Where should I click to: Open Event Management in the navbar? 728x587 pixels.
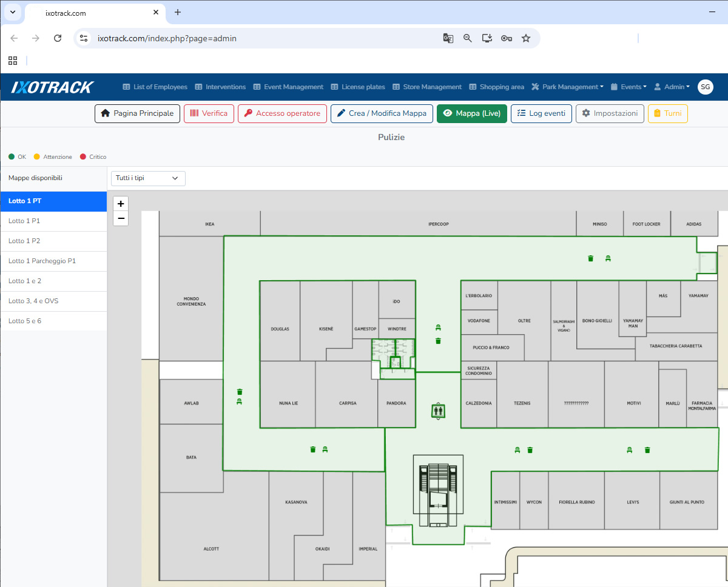pos(288,87)
